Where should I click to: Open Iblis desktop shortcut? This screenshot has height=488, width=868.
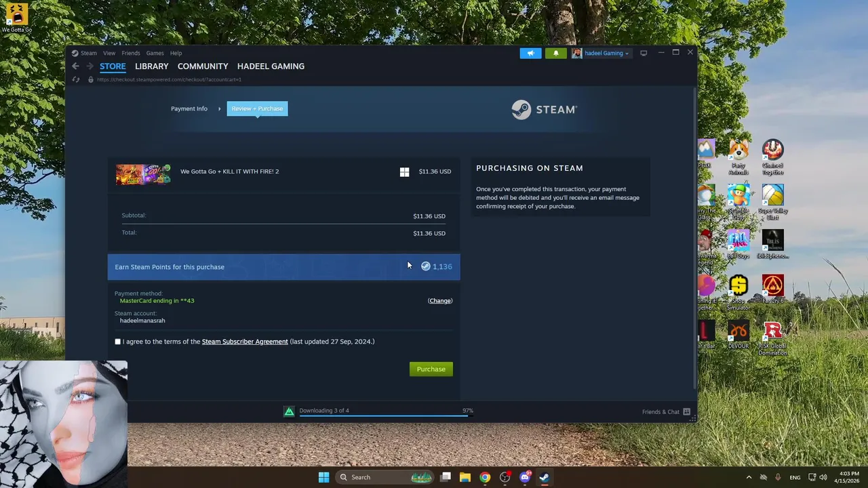tap(772, 244)
